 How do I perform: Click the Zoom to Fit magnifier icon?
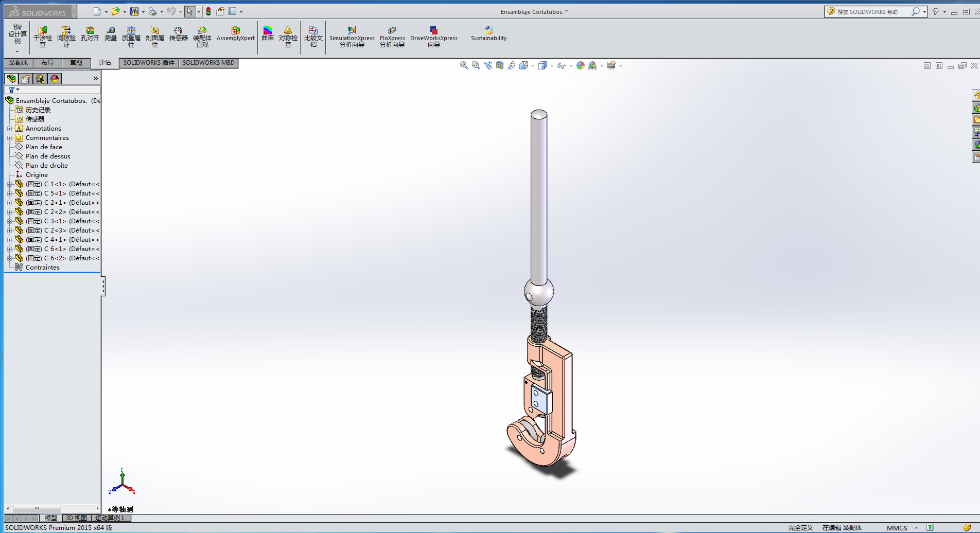(x=464, y=66)
